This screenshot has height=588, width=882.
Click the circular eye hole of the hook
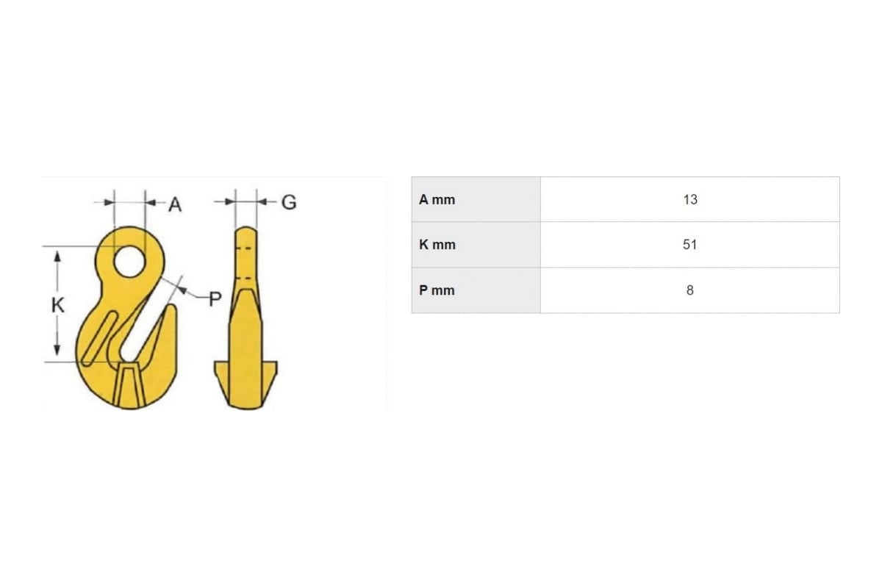tap(130, 262)
